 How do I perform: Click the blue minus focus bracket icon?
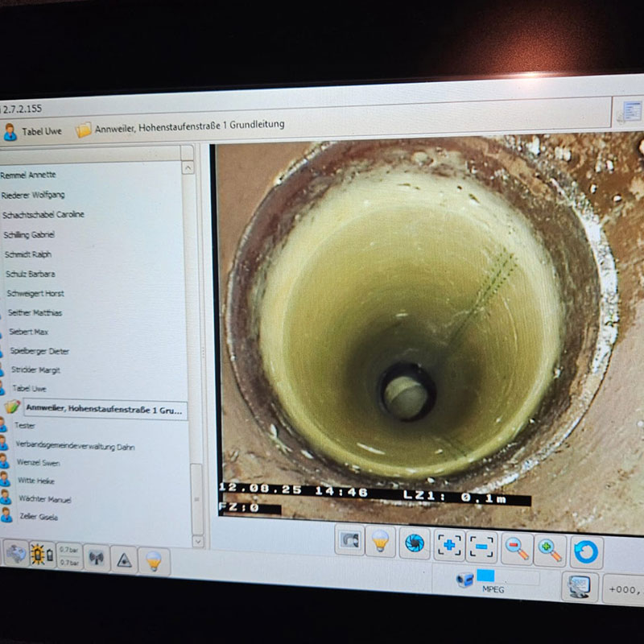pos(483,547)
